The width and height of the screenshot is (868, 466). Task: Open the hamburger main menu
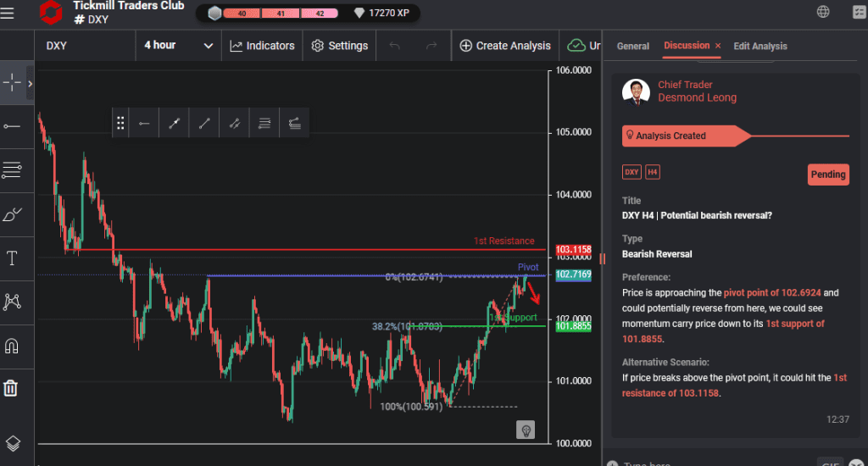tap(7, 13)
